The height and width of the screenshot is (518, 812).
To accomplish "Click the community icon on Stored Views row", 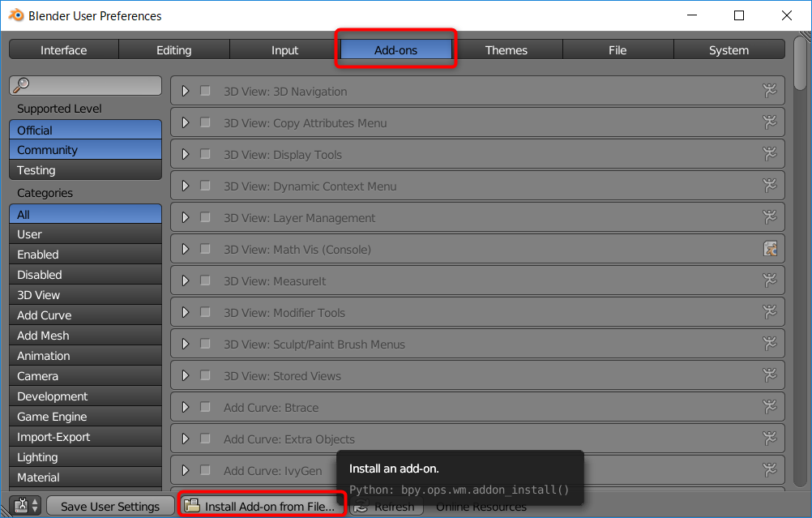I will (770, 375).
